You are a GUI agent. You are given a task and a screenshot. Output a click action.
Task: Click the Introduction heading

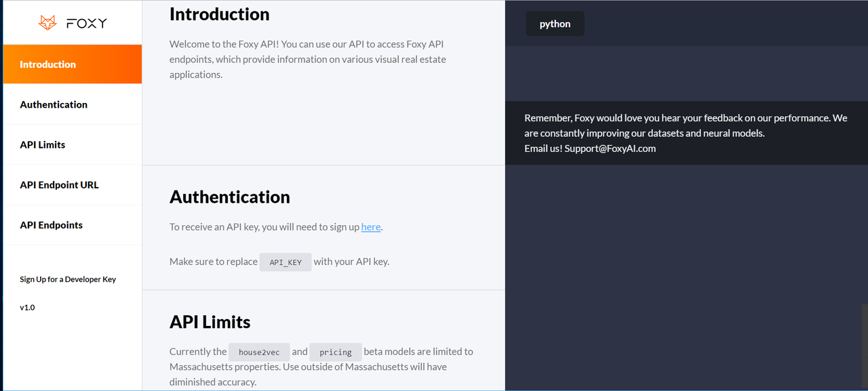(219, 14)
